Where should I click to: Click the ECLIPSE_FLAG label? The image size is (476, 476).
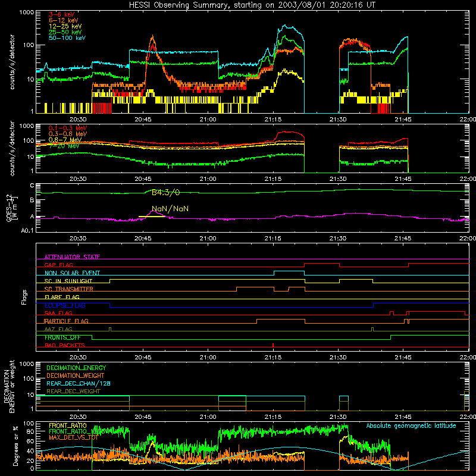(65, 305)
